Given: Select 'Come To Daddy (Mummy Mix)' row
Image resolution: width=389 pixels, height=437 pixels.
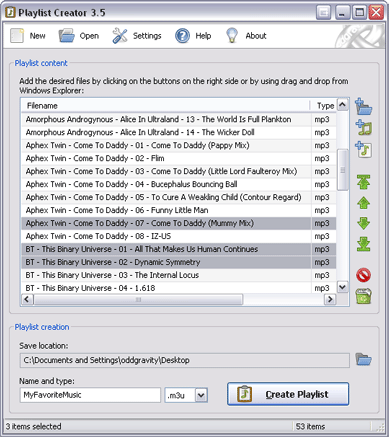Looking at the screenshot, I should (179, 223).
